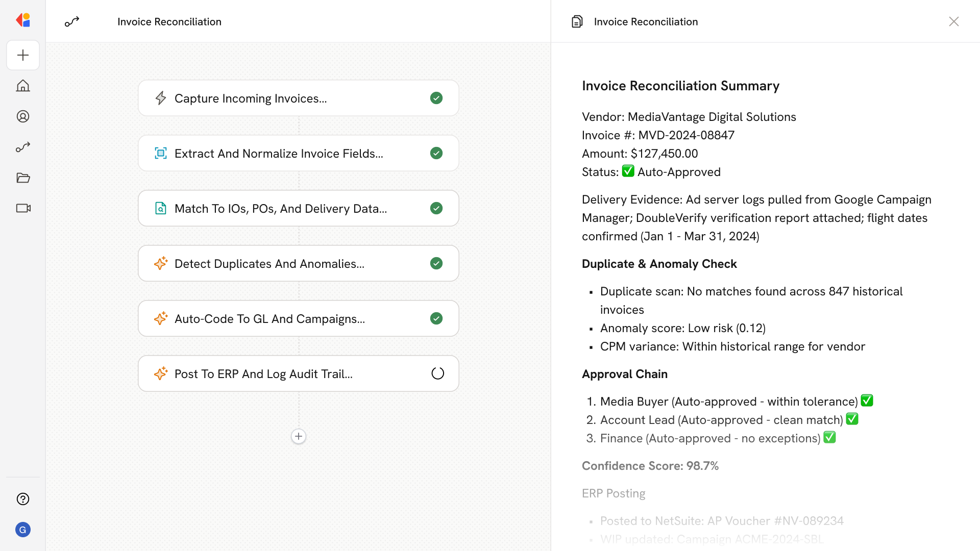This screenshot has height=551, width=980.
Task: Open the video camera icon in sidebar
Action: (23, 208)
